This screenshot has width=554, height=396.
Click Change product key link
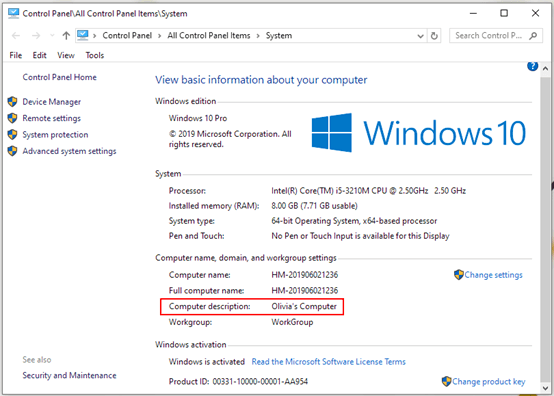tap(489, 382)
